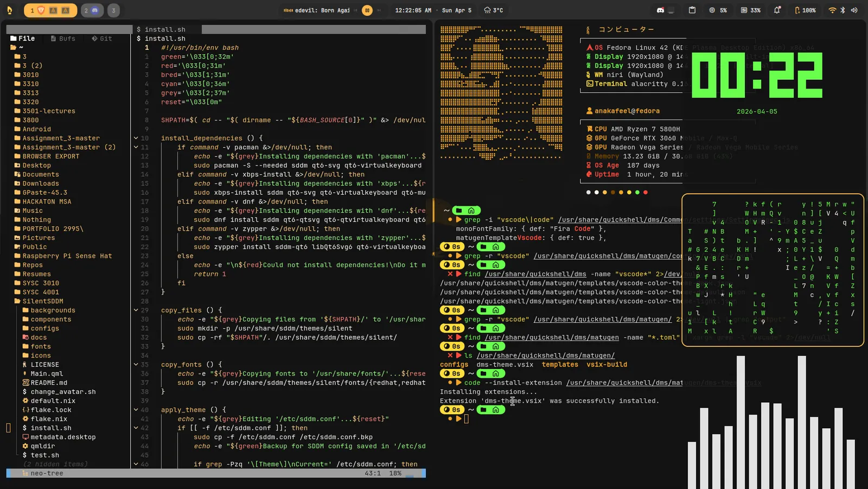Open the Raspberry Pi Sense Hat folder
Image resolution: width=868 pixels, height=489 pixels.
tap(63, 256)
